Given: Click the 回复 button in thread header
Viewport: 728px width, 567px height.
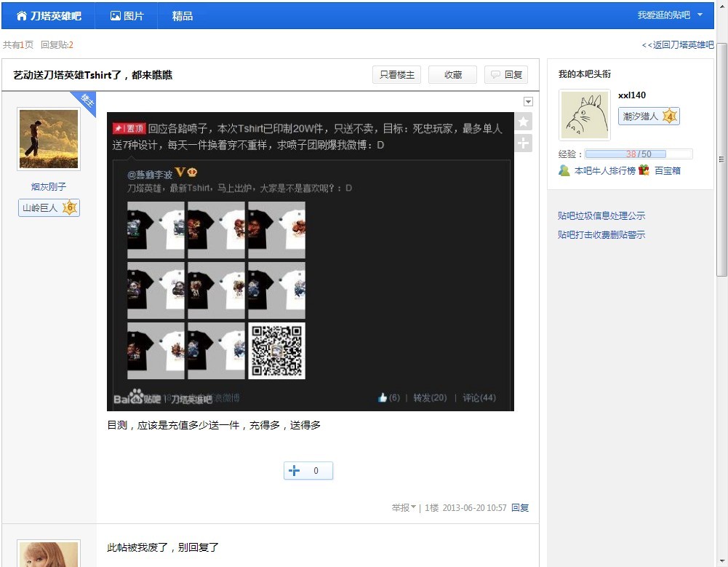Looking at the screenshot, I should 506,75.
